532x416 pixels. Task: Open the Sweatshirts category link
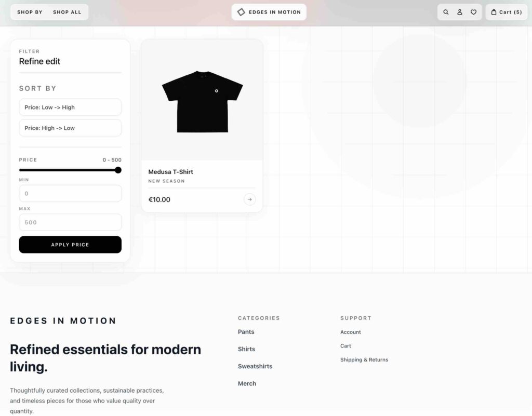point(255,366)
